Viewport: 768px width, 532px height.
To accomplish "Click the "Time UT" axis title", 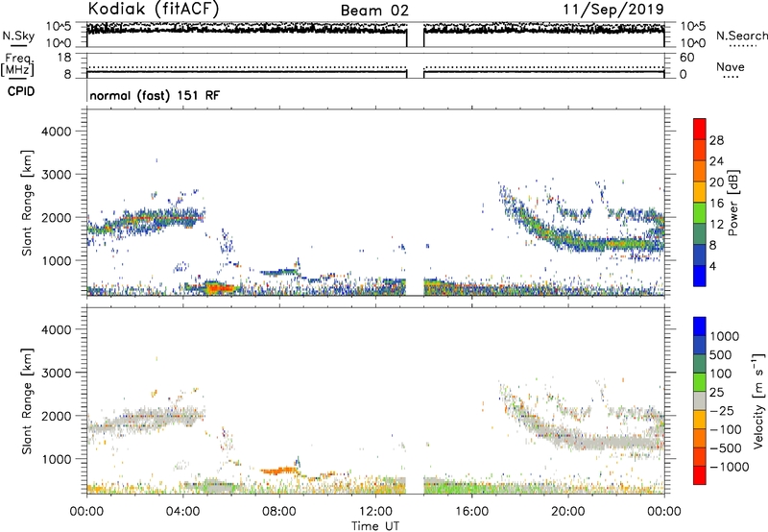I will click(x=375, y=526).
